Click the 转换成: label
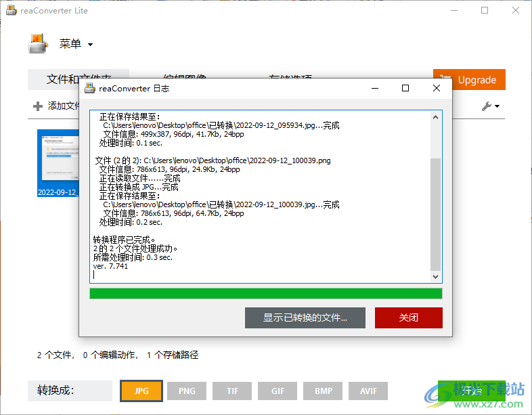 point(56,390)
